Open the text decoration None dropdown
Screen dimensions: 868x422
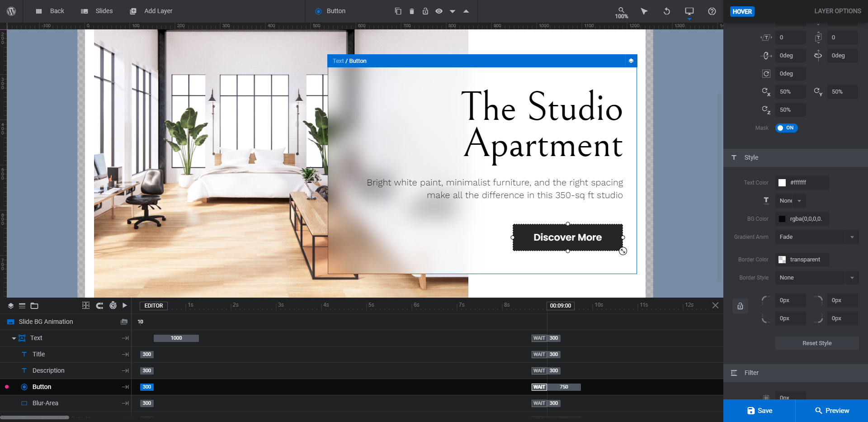(x=790, y=201)
